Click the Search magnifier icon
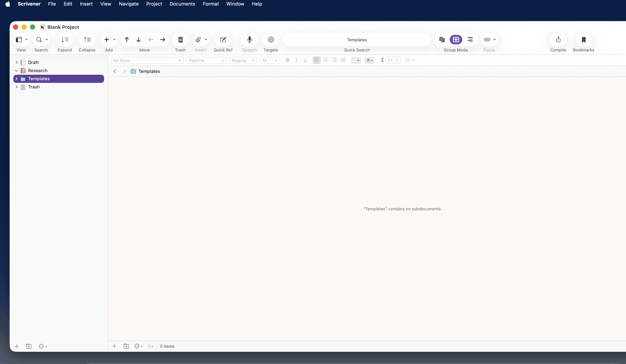This screenshot has width=626, height=364. pos(39,39)
